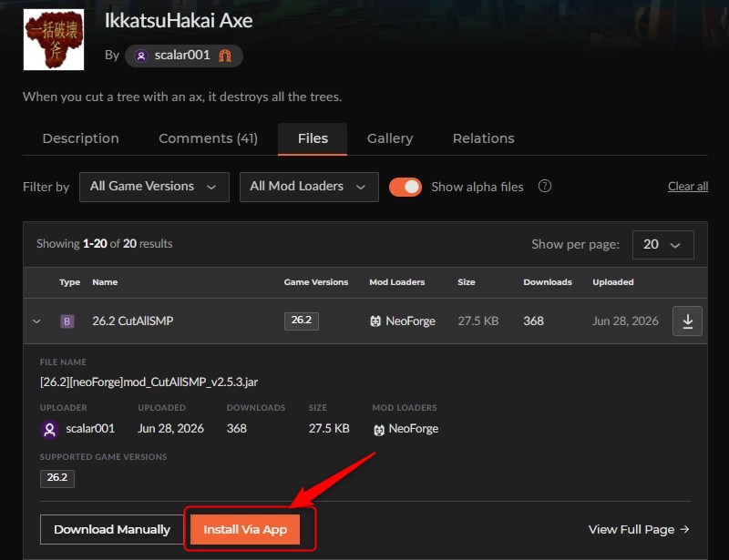Click the 26.2 game version tag in the table row
Screen dimensions: 729x560
point(302,321)
